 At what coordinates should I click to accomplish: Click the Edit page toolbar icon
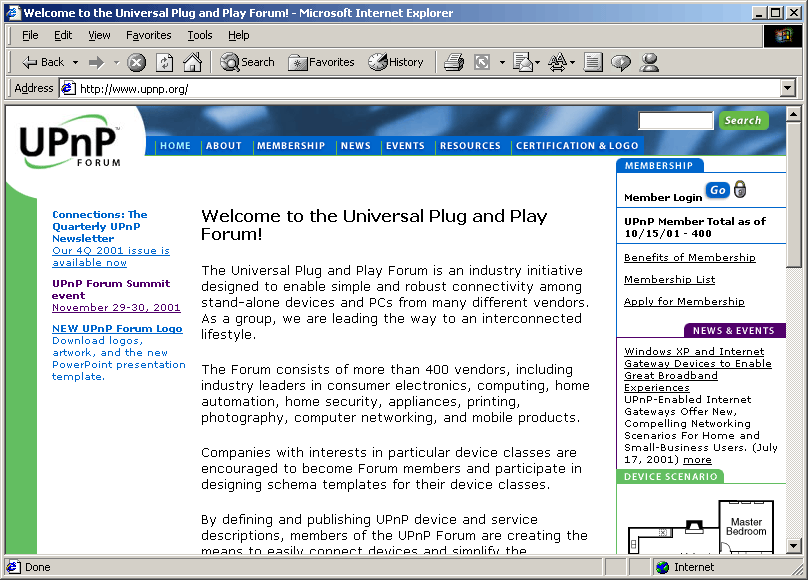click(593, 63)
